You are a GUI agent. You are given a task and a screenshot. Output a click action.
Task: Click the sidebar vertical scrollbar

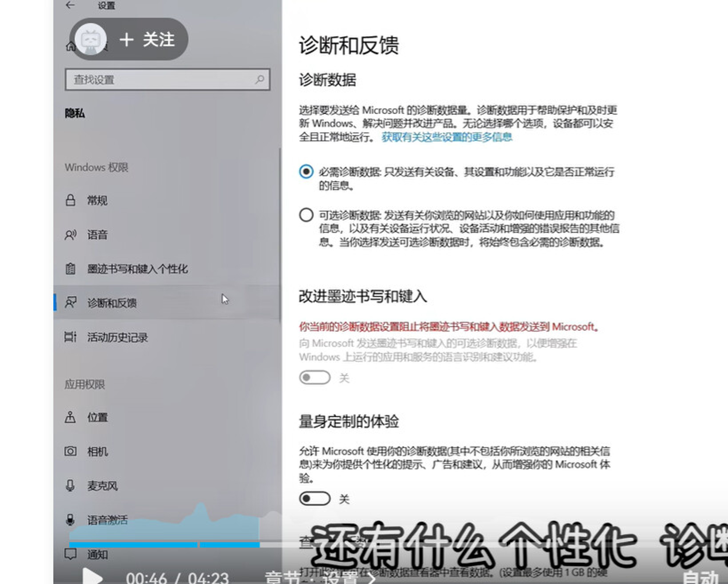coord(280,235)
